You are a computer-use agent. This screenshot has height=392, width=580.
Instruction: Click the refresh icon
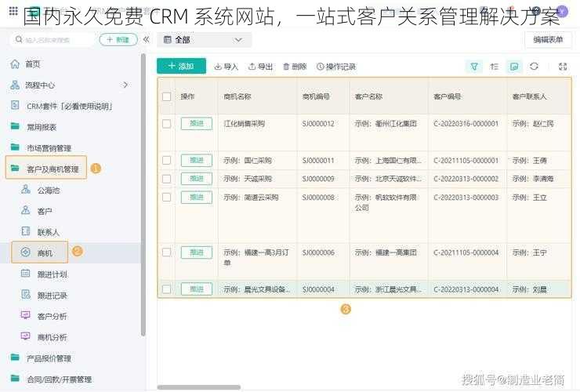[534, 67]
